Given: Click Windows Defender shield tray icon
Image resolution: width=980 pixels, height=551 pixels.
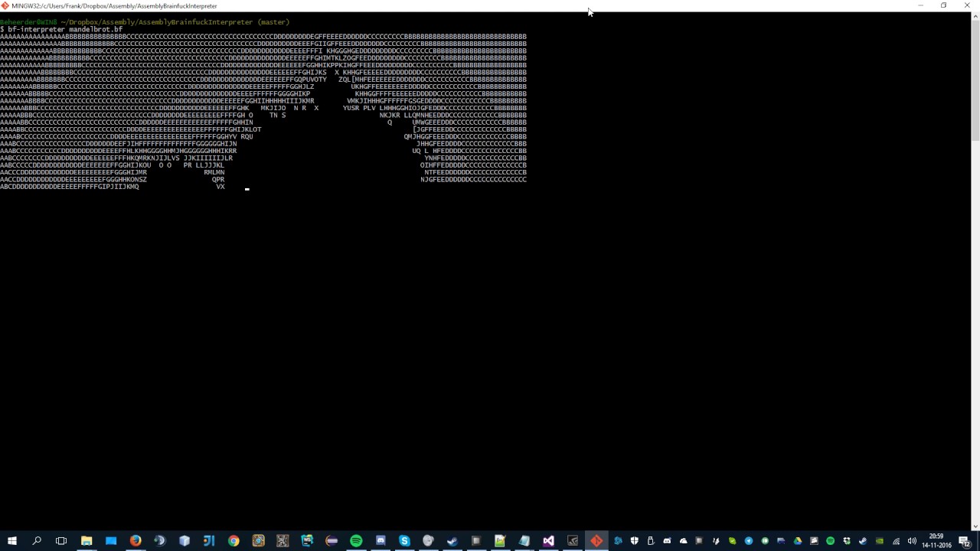Looking at the screenshot, I should [634, 541].
